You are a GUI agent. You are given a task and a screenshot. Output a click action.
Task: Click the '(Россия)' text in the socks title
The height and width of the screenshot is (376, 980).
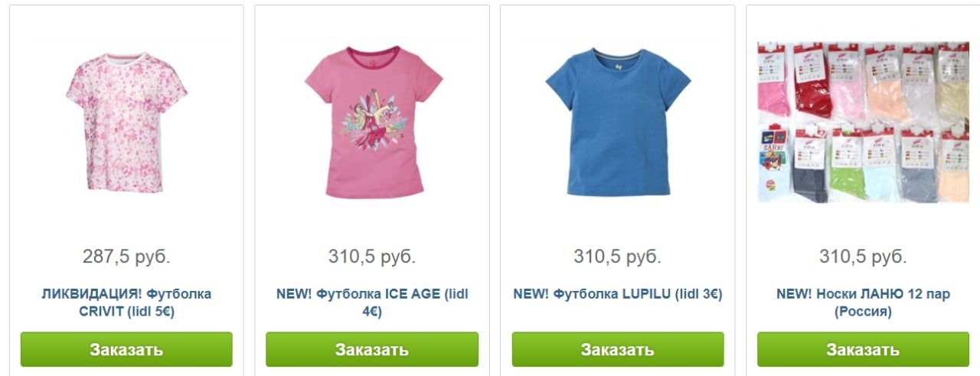(863, 312)
